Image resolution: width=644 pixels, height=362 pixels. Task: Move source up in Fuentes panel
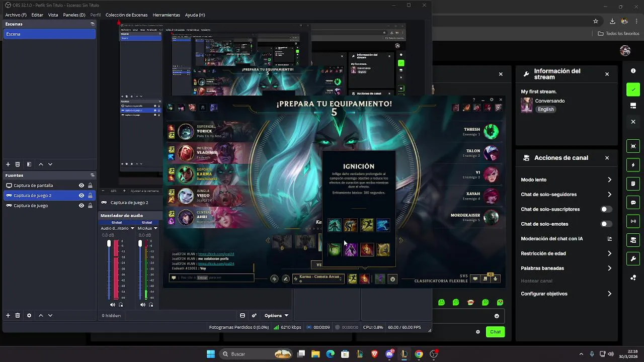(x=41, y=316)
